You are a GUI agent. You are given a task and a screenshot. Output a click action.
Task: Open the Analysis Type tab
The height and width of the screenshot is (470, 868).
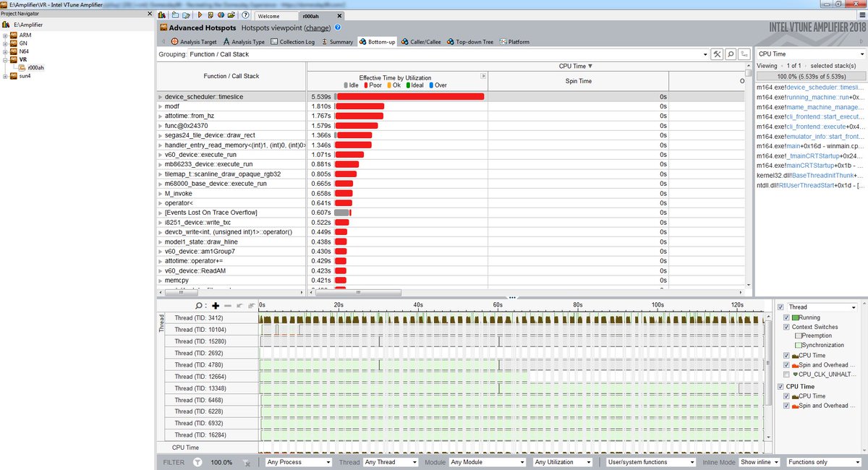pyautogui.click(x=243, y=42)
